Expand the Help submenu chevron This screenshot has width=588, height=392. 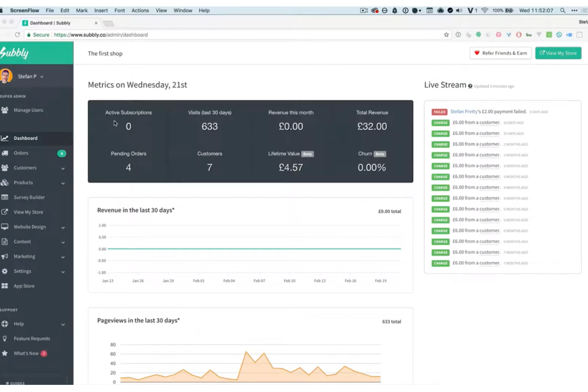click(x=63, y=324)
